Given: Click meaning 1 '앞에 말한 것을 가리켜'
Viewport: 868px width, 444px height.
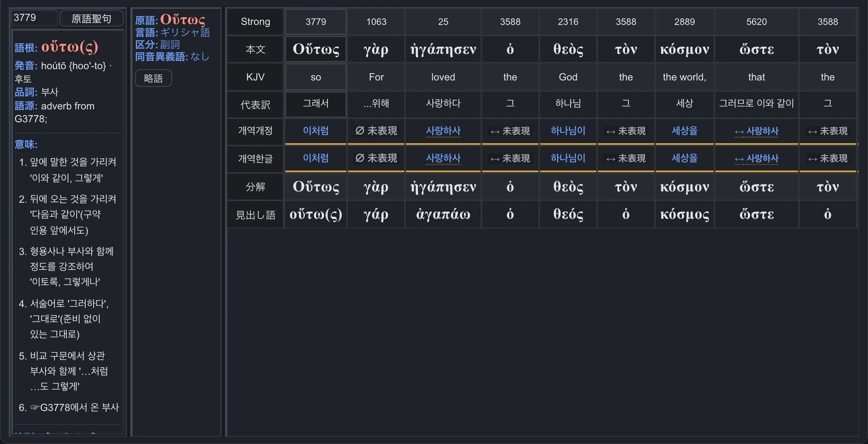Looking at the screenshot, I should (73, 162).
